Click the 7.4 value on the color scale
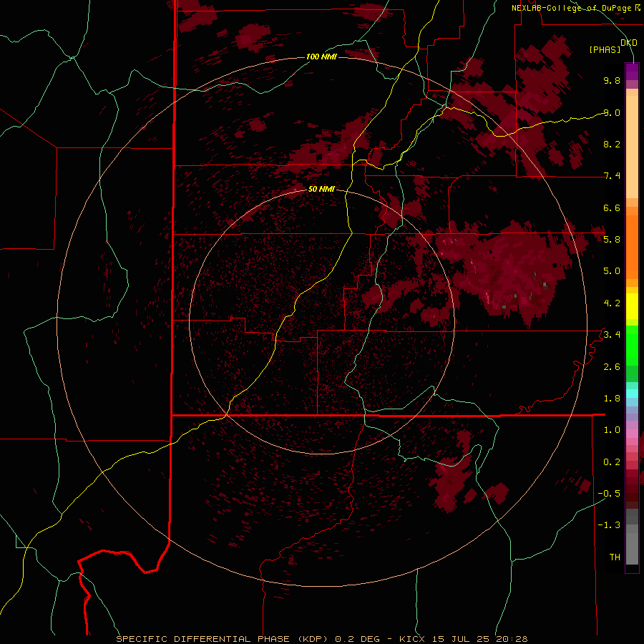This screenshot has width=644, height=644. pos(612,176)
